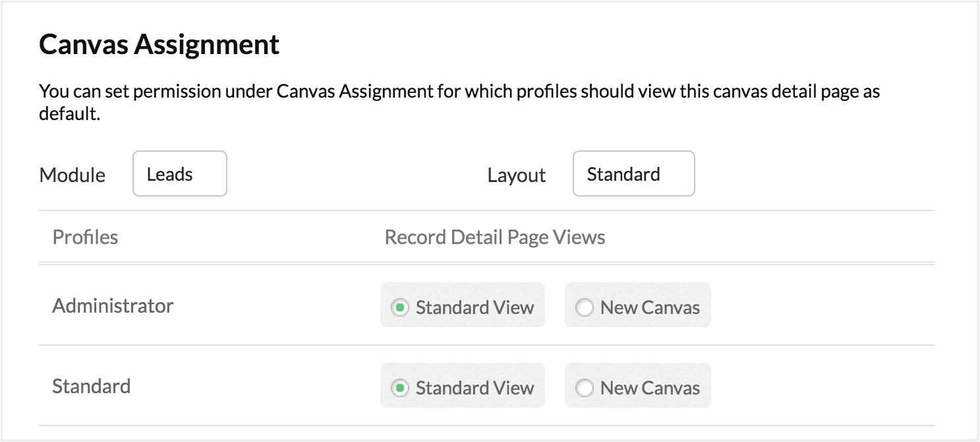
Task: Click the Module field label
Action: pos(72,175)
